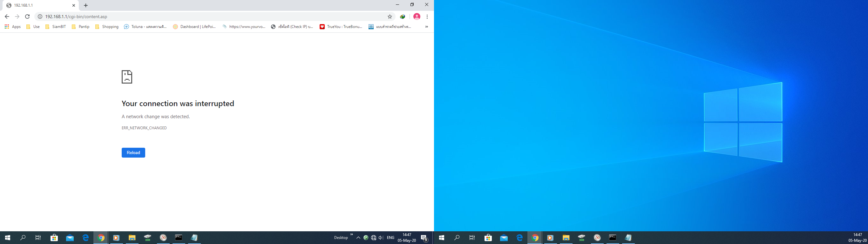Click the Reload button on the error page
Image resolution: width=868 pixels, height=244 pixels.
[133, 153]
